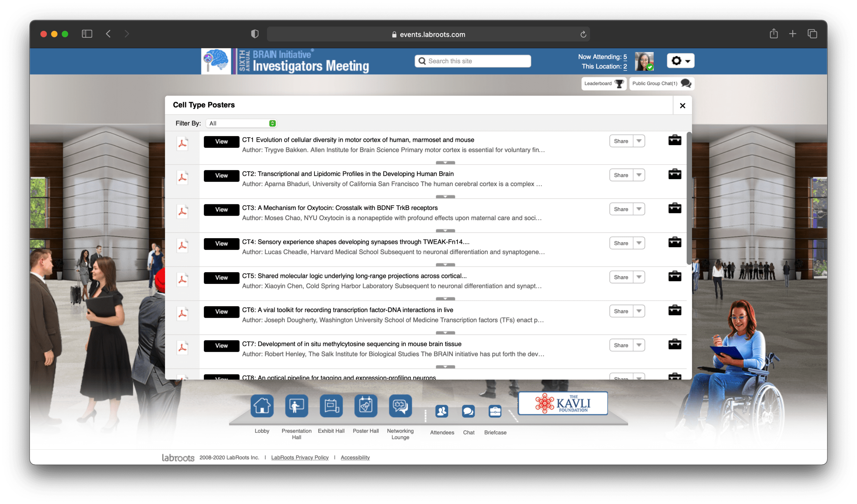
Task: View CT3 Oxytocin poster
Action: pos(221,210)
